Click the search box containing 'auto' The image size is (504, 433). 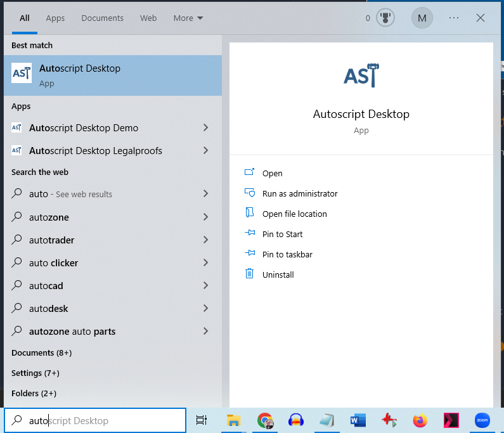[95, 420]
